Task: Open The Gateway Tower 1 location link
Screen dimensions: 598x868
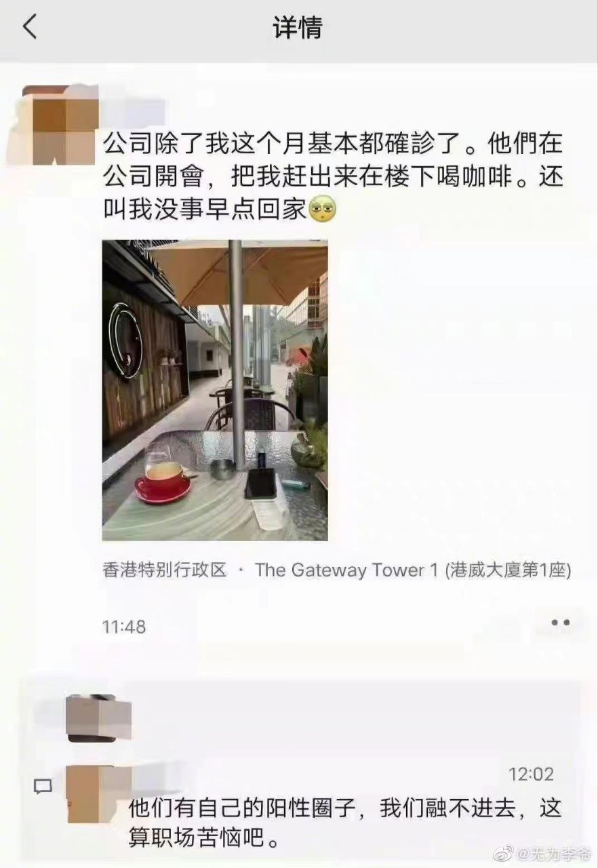Action: 413,570
